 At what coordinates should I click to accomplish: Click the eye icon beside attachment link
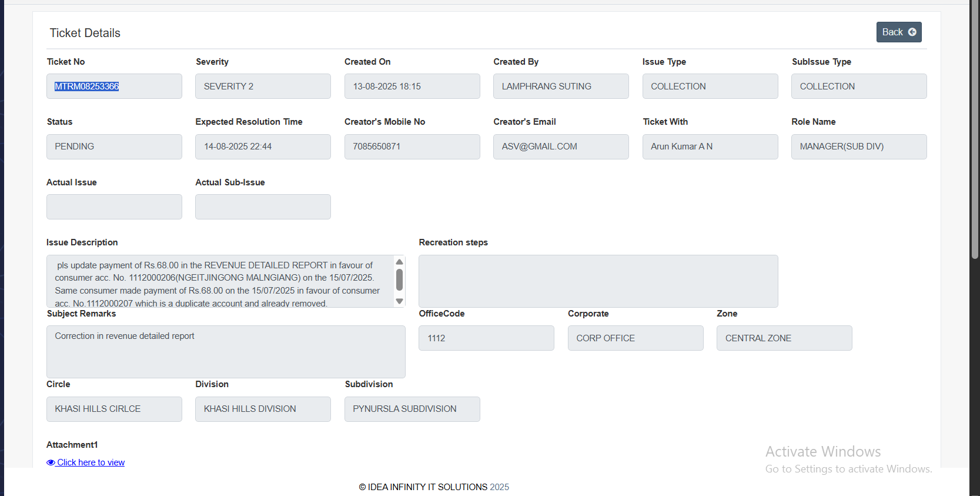point(51,462)
